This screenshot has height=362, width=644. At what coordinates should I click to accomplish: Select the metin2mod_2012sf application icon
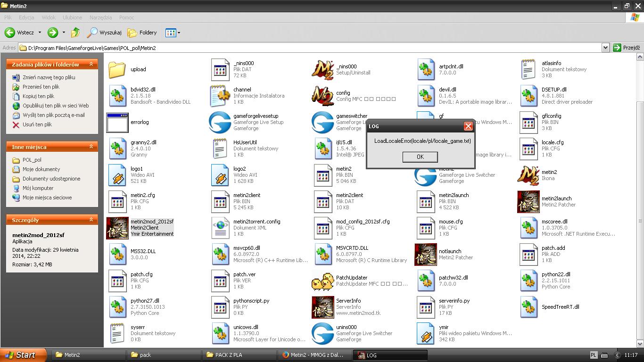coord(117,228)
